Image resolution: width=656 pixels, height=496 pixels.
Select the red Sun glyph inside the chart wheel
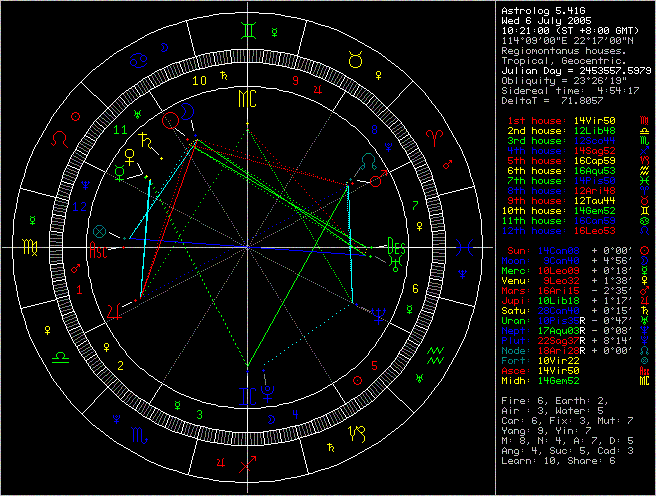point(174,118)
